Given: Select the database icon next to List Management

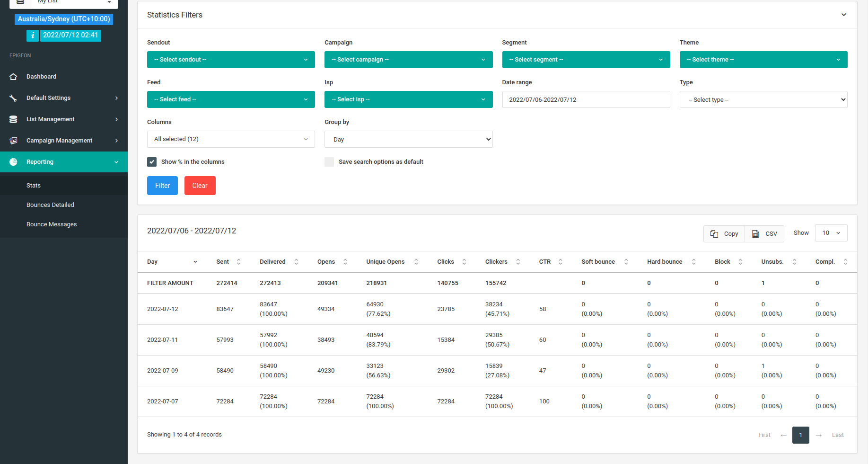Looking at the screenshot, I should point(13,119).
